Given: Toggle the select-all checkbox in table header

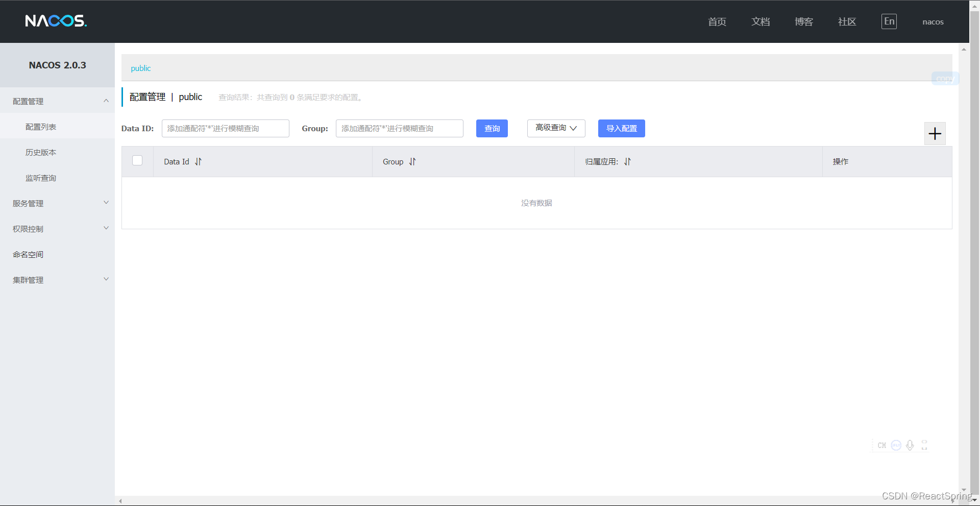Looking at the screenshot, I should pos(137,160).
